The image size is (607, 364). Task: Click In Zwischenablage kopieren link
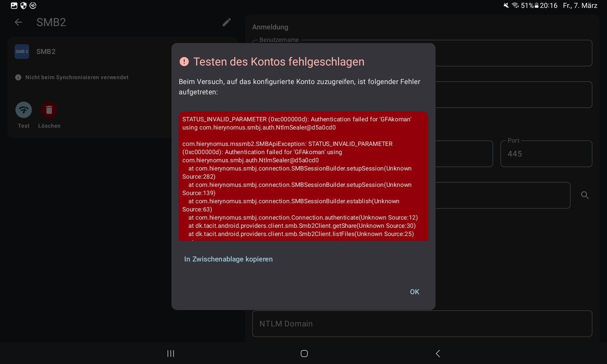[x=228, y=259]
